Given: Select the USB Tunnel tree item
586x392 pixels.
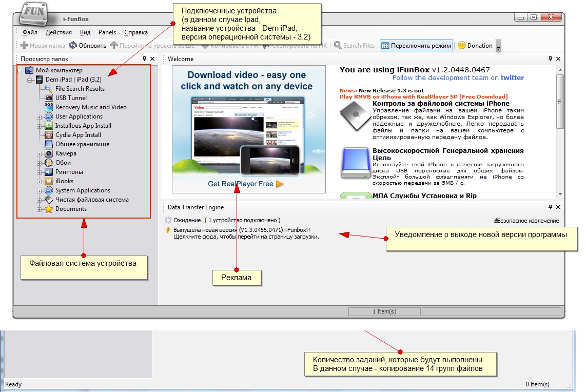Looking at the screenshot, I should (71, 98).
